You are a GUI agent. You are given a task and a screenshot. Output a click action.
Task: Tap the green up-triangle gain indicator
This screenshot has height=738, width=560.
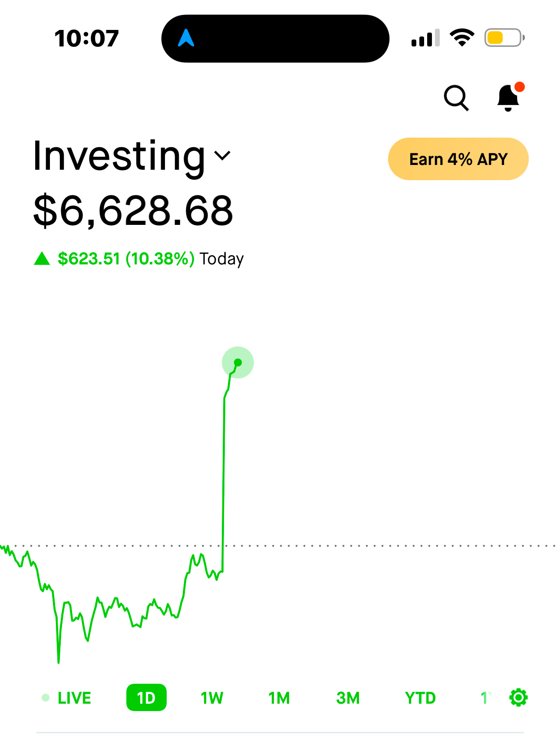tap(42, 258)
